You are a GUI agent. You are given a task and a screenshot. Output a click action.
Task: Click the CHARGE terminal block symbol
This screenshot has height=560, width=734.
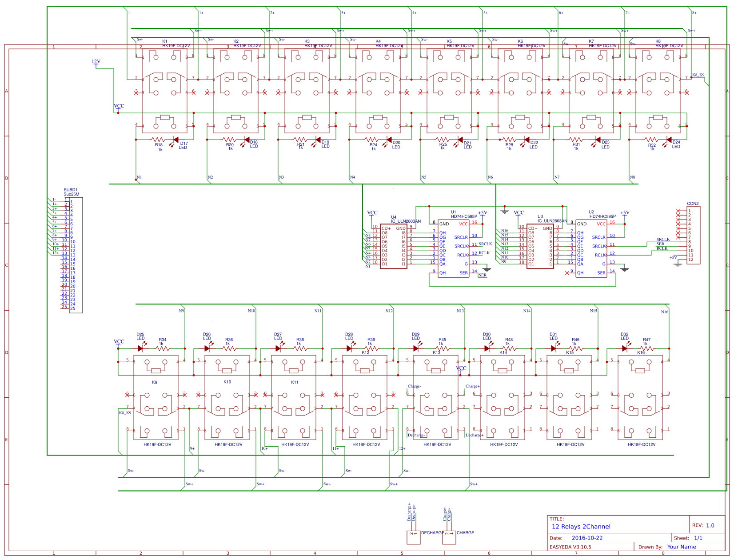point(449,536)
